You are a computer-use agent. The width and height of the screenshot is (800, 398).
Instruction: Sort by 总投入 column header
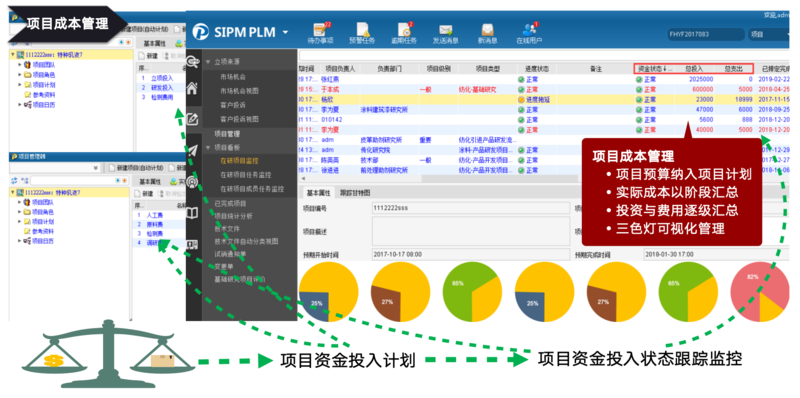click(x=694, y=68)
